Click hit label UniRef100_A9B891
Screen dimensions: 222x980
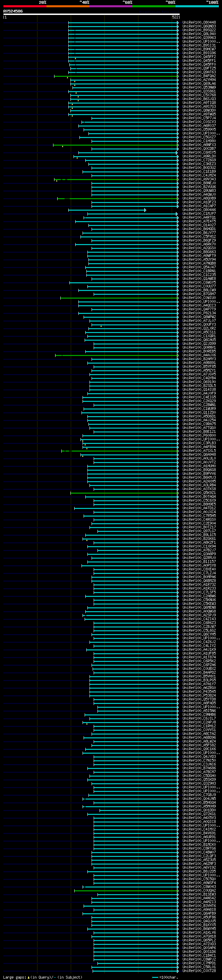click(199, 363)
